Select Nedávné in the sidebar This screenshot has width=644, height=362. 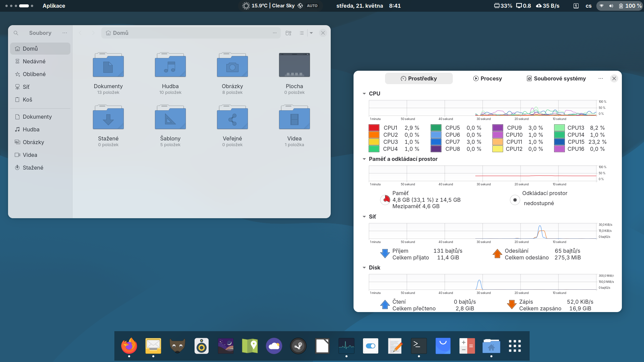40,61
